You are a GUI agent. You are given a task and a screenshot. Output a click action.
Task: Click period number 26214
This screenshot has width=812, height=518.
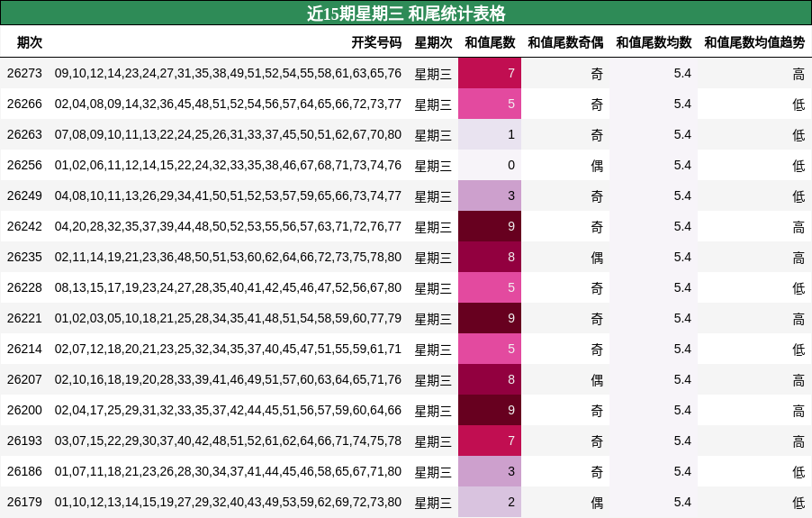pyautogui.click(x=24, y=349)
